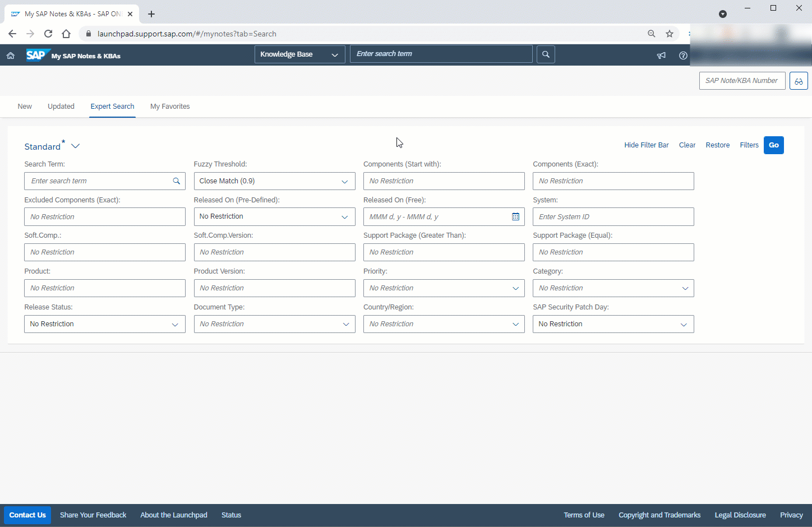
Task: Click the Hide Filter Bar link
Action: click(x=646, y=145)
